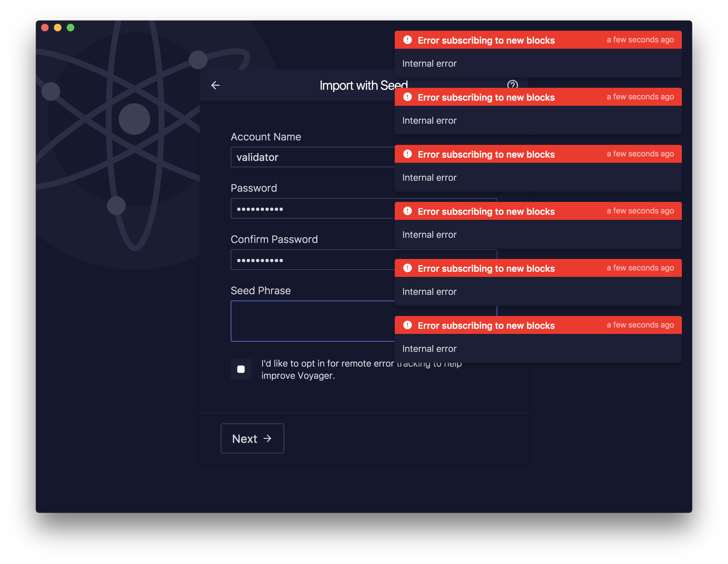Open the help question mark icon
The image size is (728, 564).
pyautogui.click(x=512, y=83)
